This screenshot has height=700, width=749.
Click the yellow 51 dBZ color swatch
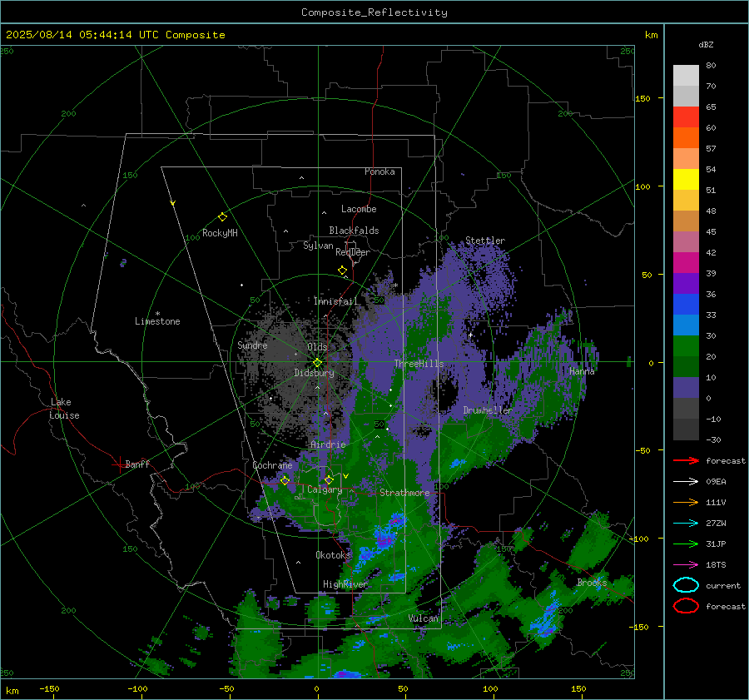[x=686, y=180]
